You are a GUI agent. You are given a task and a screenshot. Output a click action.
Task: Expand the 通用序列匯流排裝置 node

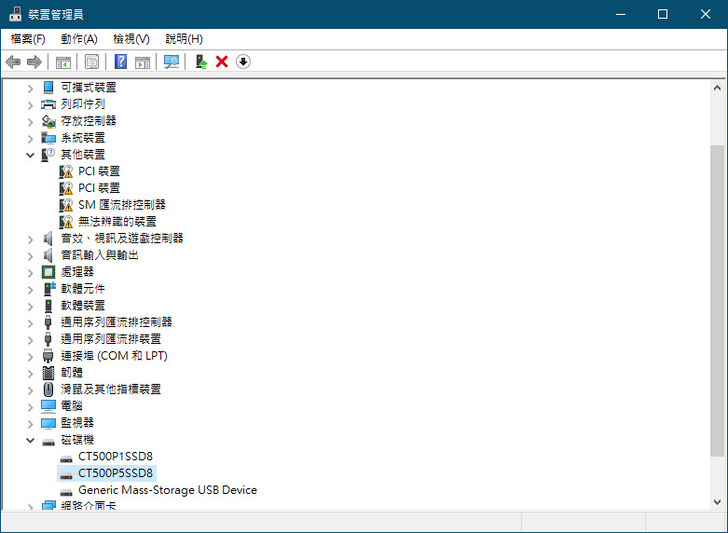pyautogui.click(x=30, y=340)
